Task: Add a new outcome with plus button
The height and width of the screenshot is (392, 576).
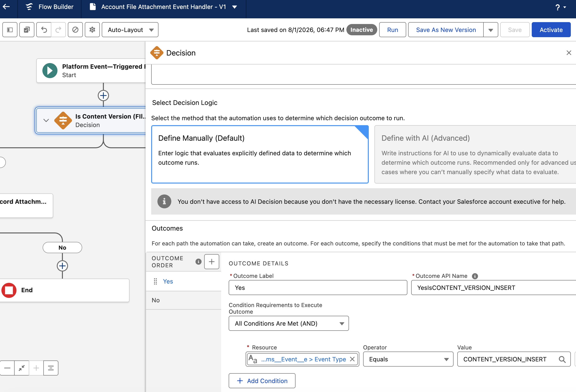Action: pyautogui.click(x=211, y=261)
